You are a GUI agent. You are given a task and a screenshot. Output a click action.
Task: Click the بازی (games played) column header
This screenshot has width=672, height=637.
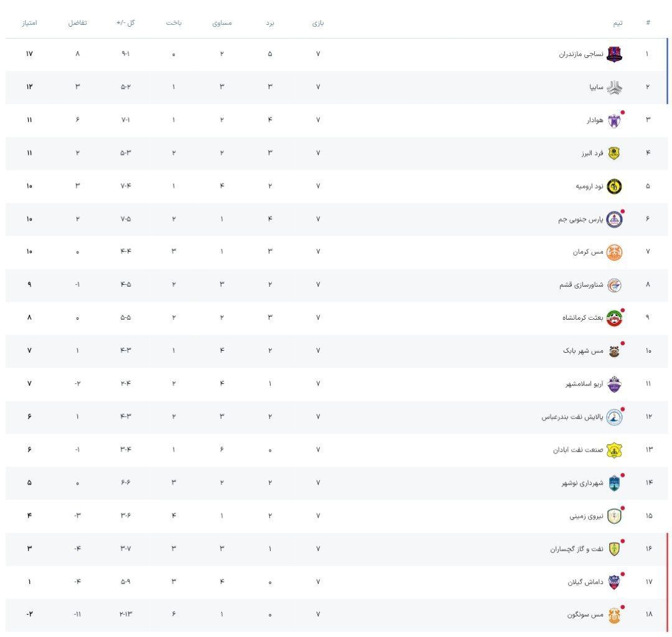coord(318,23)
